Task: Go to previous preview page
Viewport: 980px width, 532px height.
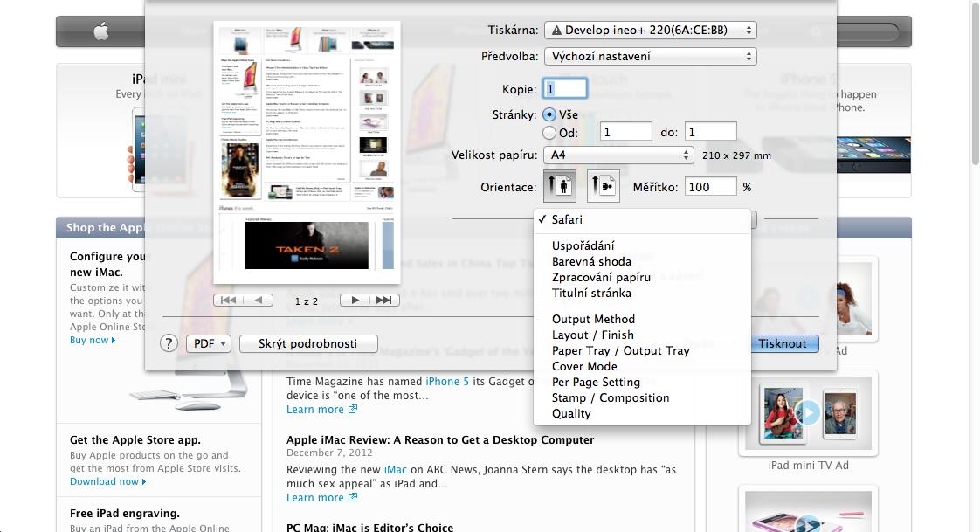Action: coord(259,301)
